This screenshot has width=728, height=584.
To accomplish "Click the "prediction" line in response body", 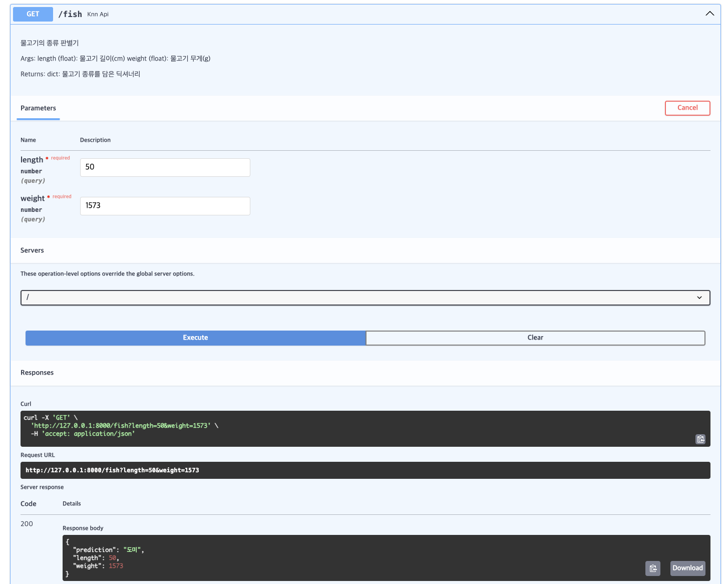I will [108, 550].
